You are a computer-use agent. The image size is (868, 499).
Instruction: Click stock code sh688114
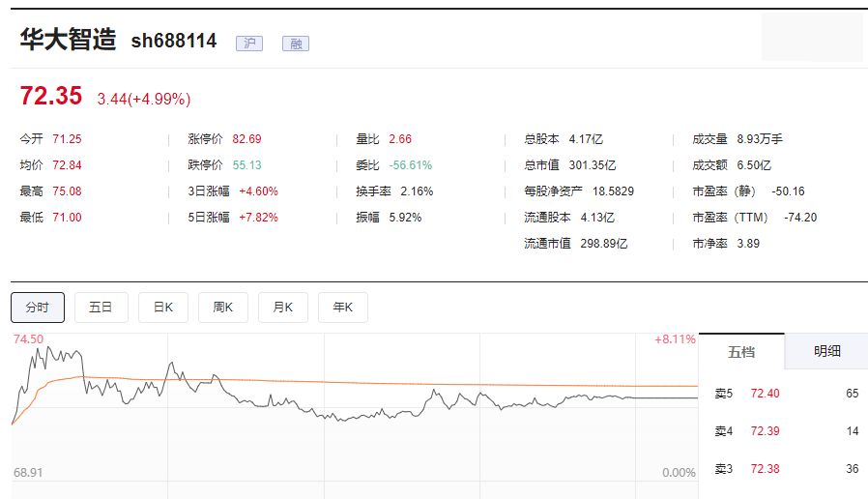tap(174, 41)
